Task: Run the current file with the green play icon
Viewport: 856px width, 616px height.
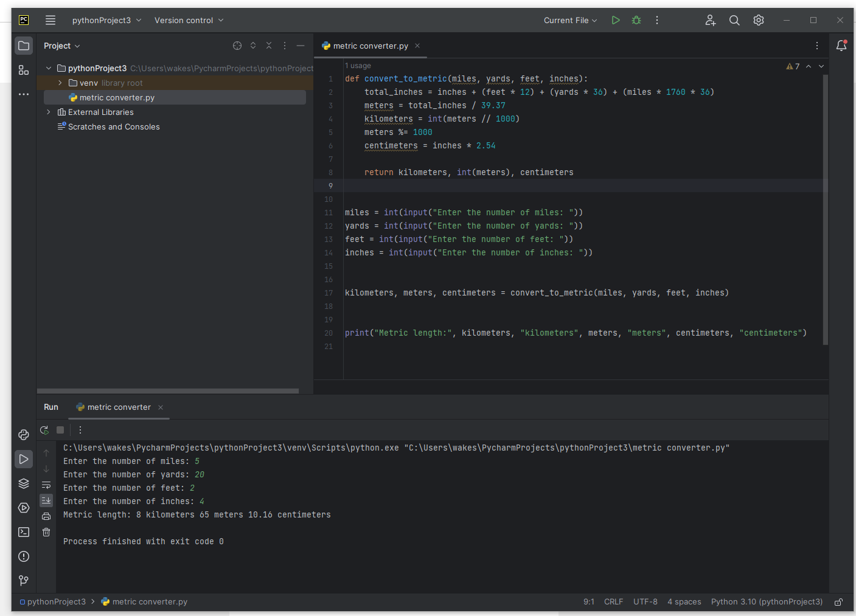Action: click(x=616, y=20)
